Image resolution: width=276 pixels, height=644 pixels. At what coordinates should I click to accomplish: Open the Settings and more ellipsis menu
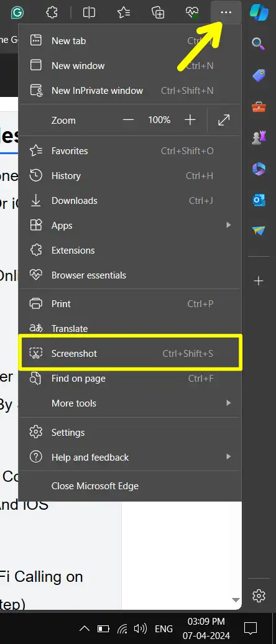coord(226,12)
